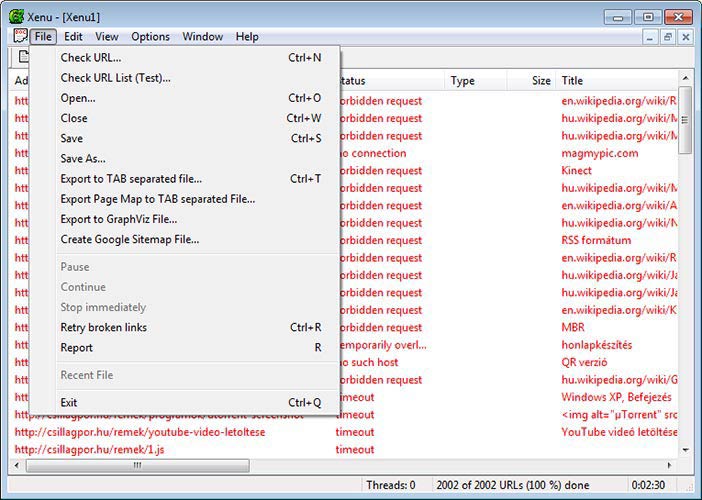Click the document icon left of File menu
Viewport: 702px width, 500px height.
[20, 37]
